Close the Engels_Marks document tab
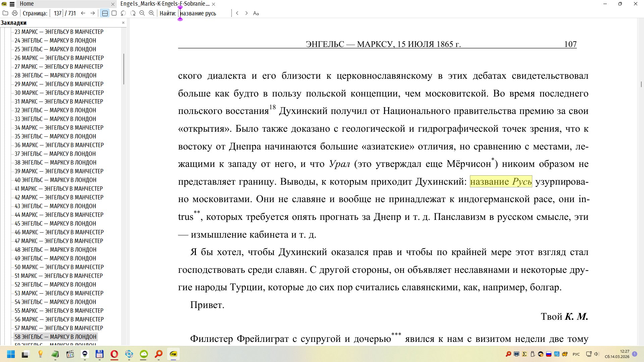The height and width of the screenshot is (362, 644). (x=214, y=4)
